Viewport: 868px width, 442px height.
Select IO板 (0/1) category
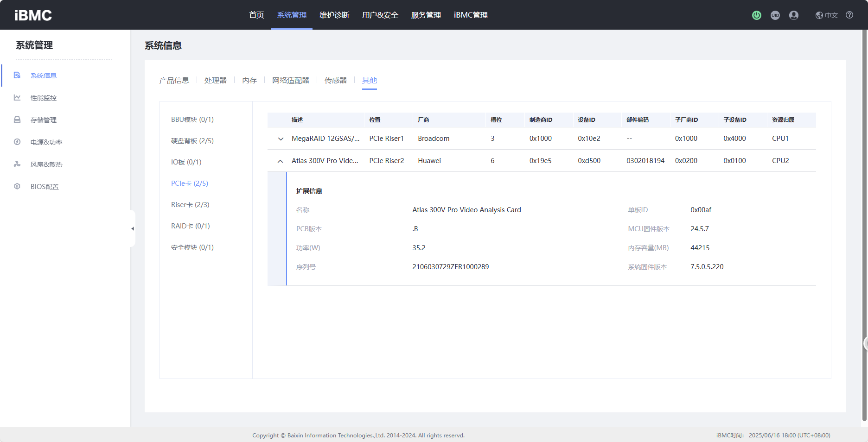click(x=186, y=162)
